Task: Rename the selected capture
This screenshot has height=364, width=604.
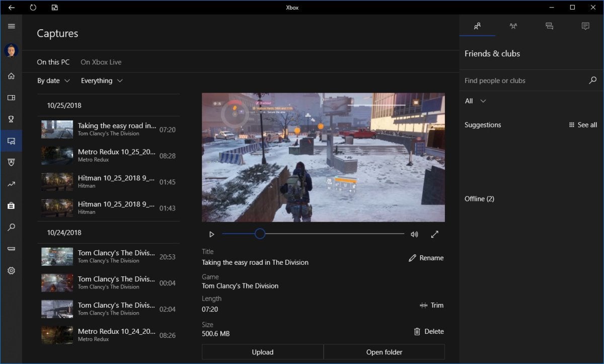Action: (426, 258)
